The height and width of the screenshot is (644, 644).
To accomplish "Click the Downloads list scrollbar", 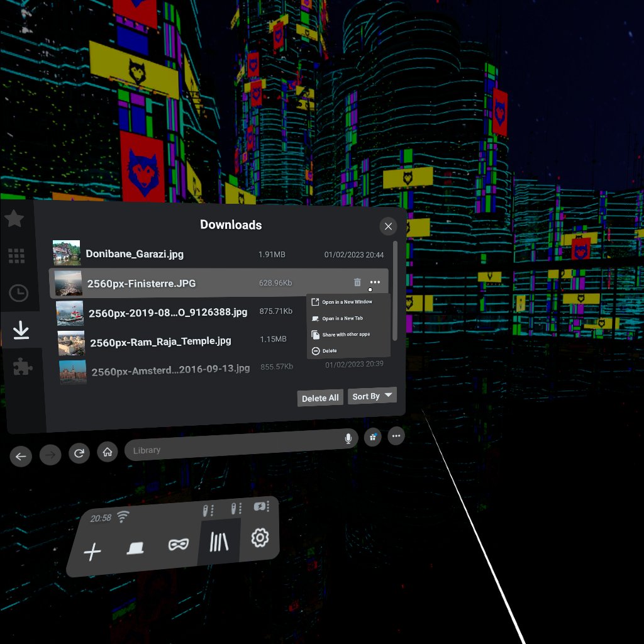I will point(395,291).
